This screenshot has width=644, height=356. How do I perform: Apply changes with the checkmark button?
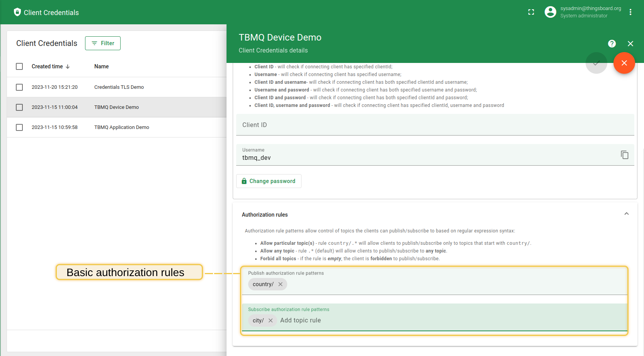click(596, 63)
